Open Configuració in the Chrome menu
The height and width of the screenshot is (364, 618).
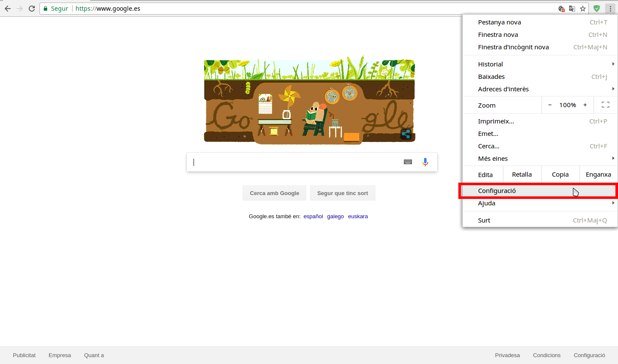(497, 191)
